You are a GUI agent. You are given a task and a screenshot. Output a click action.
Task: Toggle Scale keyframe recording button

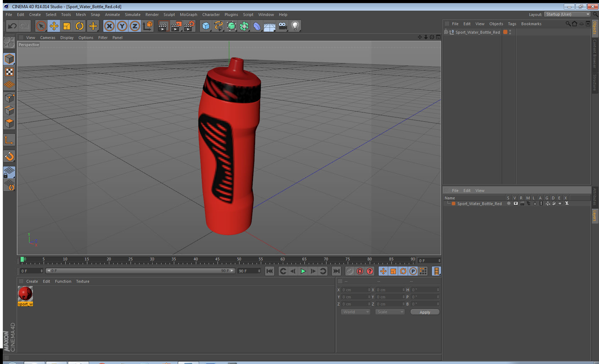click(x=393, y=271)
